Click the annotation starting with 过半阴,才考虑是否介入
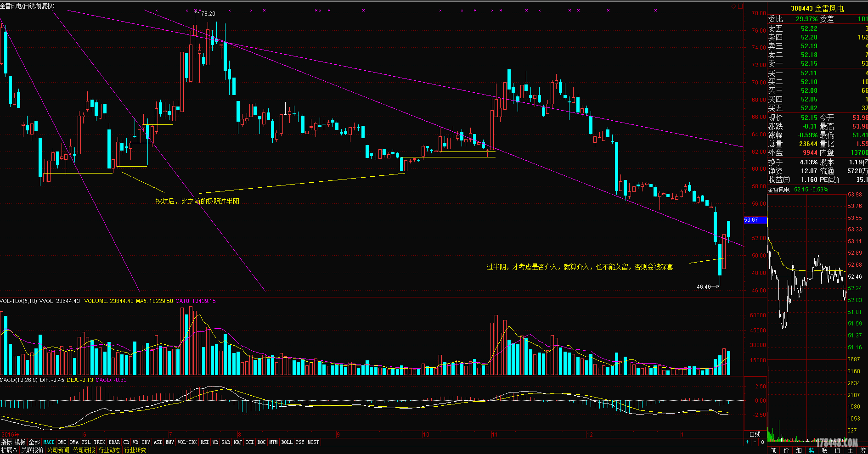 [580, 267]
